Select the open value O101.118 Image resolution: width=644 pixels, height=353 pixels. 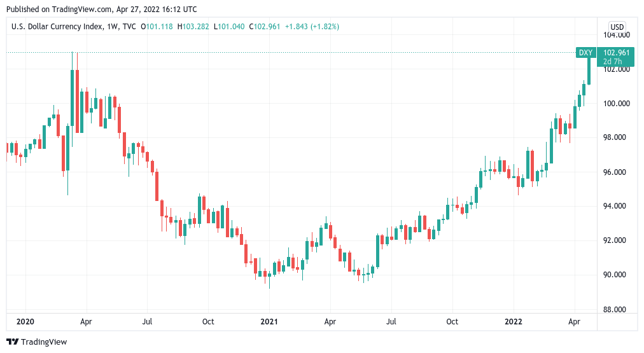(157, 27)
